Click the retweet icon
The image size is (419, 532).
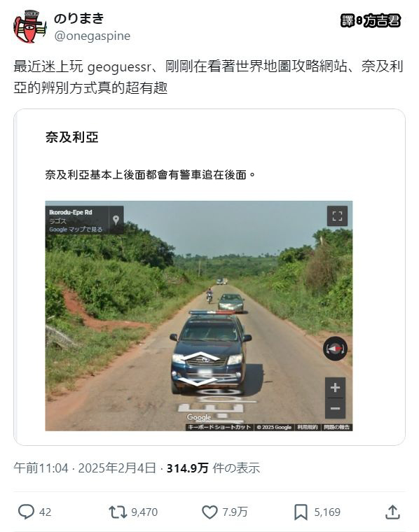tap(118, 512)
